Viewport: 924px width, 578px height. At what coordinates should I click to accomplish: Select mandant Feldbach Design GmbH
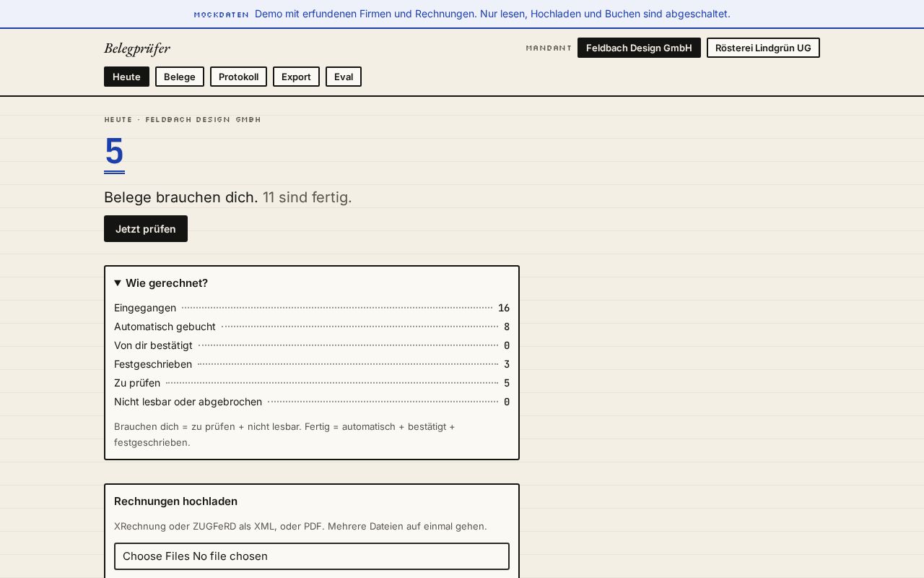pyautogui.click(x=639, y=48)
